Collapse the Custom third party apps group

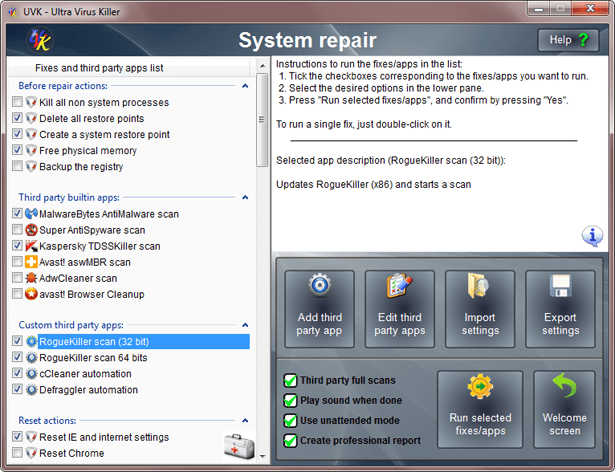[x=245, y=325]
